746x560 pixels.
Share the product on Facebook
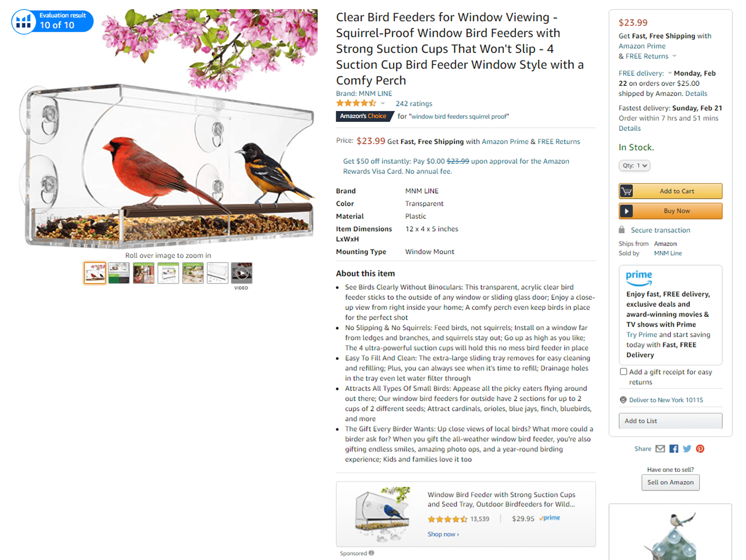tap(674, 449)
